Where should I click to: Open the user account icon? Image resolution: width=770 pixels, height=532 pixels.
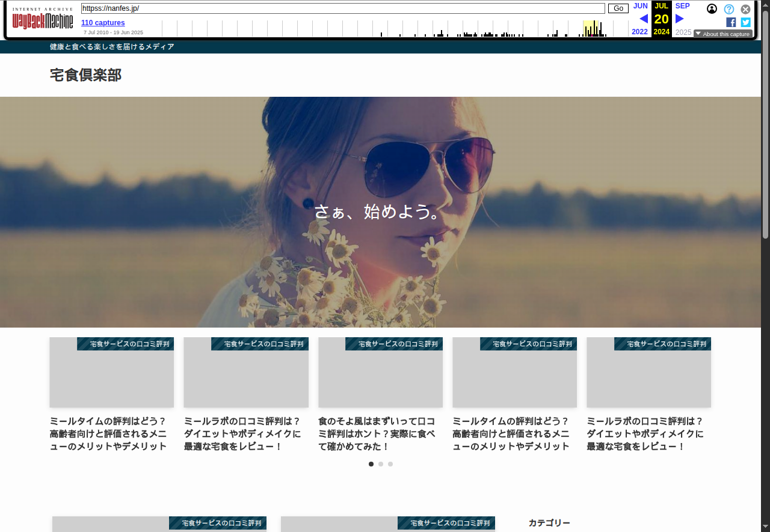pos(712,9)
